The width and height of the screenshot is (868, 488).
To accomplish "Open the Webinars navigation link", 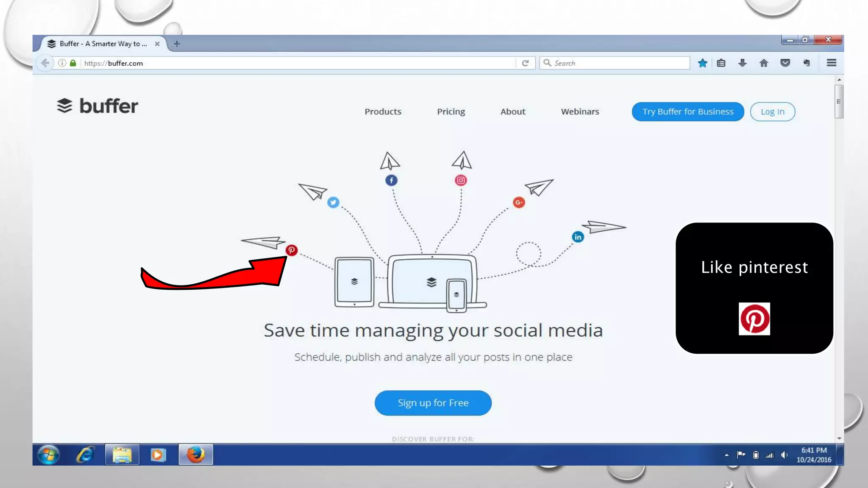I will pyautogui.click(x=580, y=111).
